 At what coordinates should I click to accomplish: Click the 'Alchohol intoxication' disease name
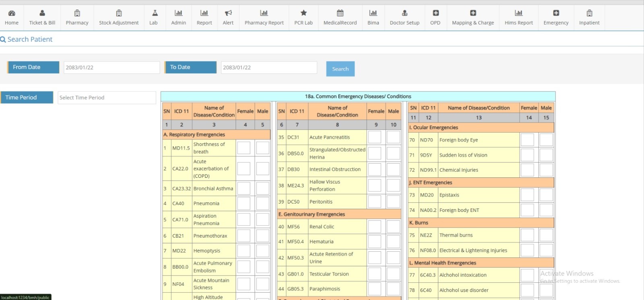click(463, 275)
